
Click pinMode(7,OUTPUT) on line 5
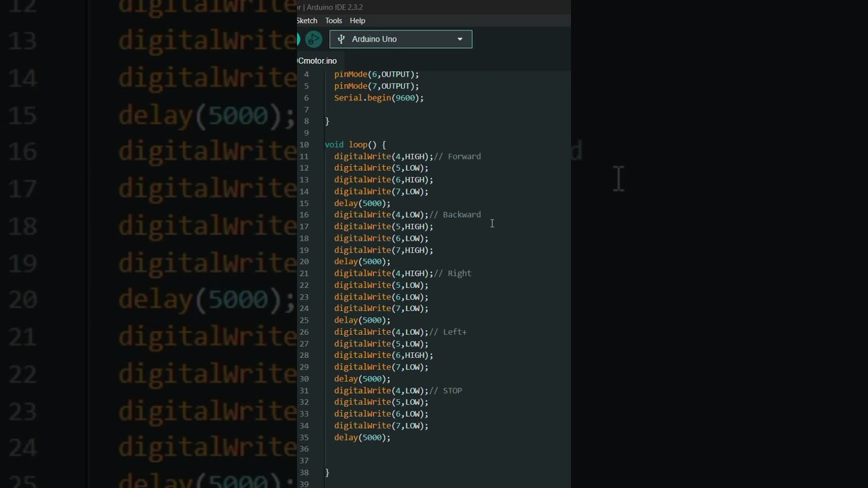point(376,86)
